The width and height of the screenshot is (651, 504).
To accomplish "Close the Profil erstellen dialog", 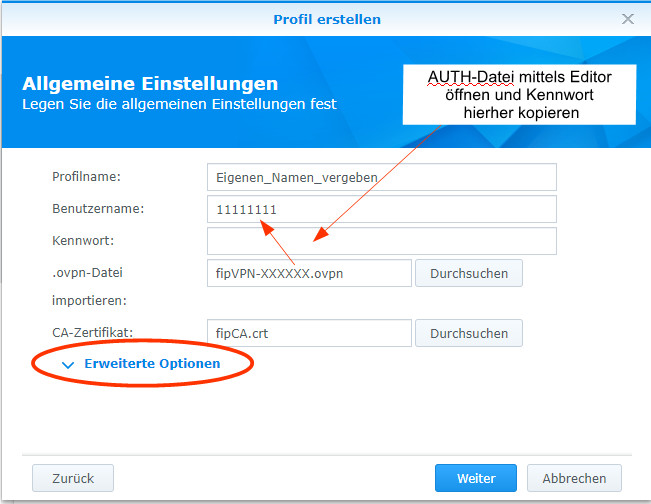I will point(627,19).
